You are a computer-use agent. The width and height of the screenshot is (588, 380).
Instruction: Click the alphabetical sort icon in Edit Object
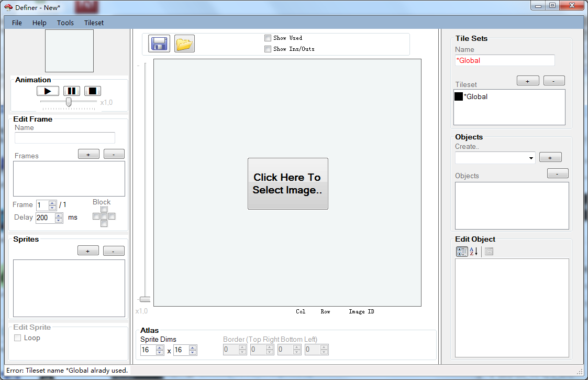click(x=474, y=252)
